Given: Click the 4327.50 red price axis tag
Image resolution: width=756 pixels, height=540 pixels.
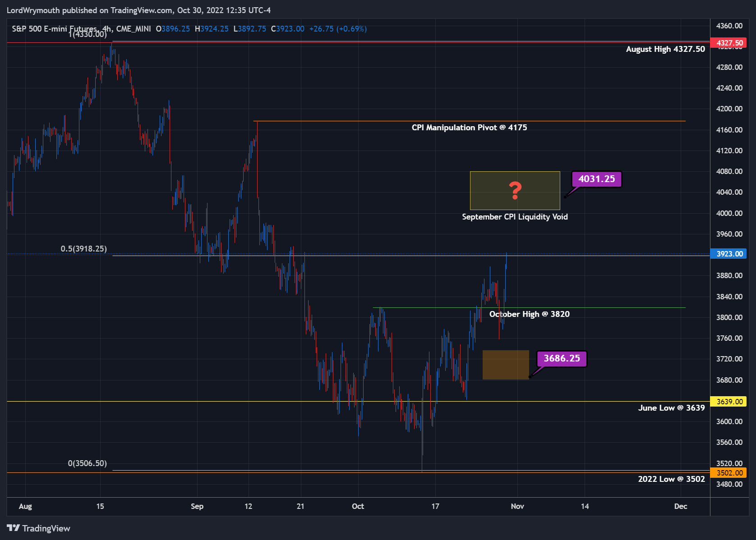Looking at the screenshot, I should coord(728,43).
